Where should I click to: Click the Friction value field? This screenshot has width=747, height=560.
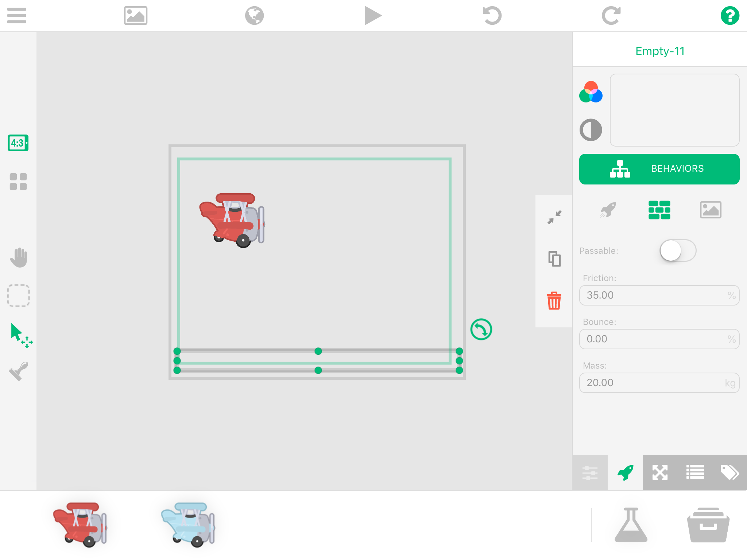(659, 295)
